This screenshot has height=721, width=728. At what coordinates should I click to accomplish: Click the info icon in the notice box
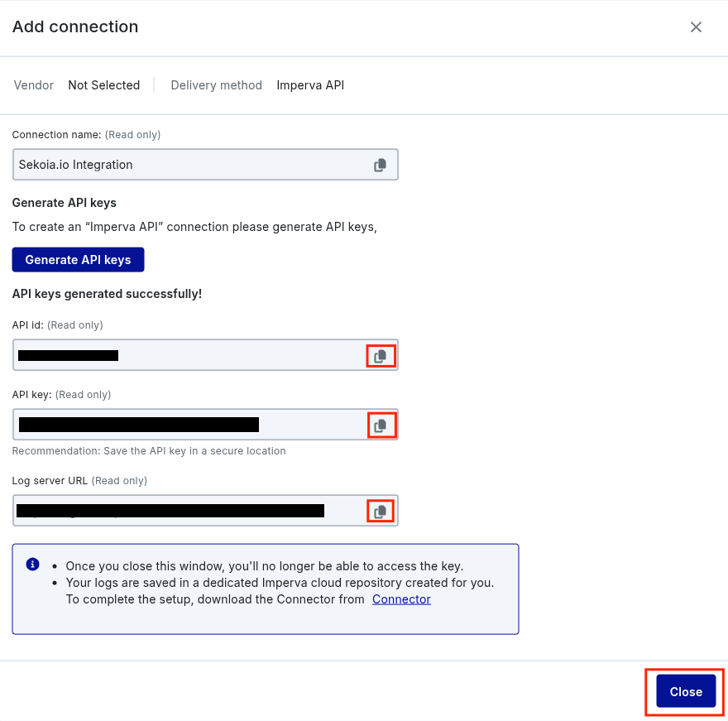[33, 565]
